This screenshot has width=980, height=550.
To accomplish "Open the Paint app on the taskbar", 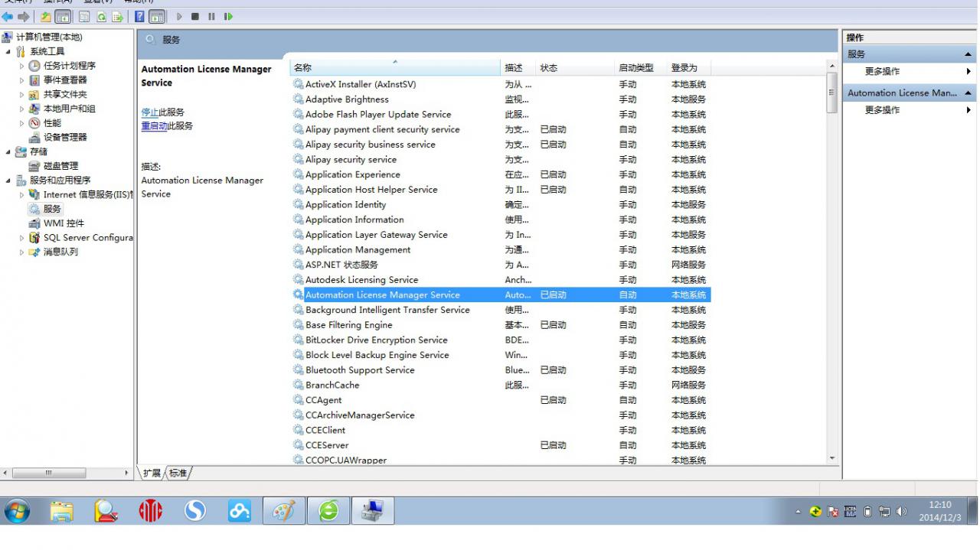I will pyautogui.click(x=284, y=511).
